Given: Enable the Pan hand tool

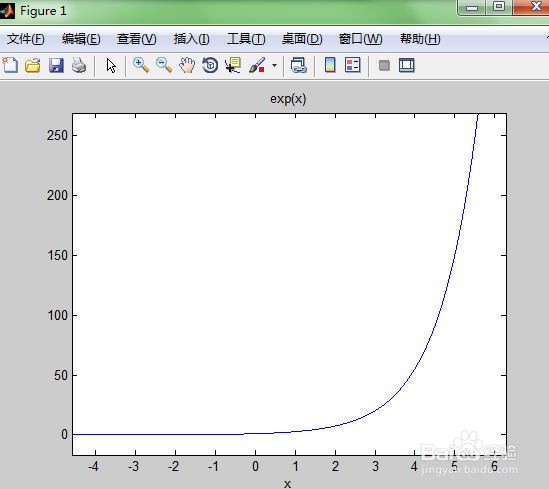Looking at the screenshot, I should pyautogui.click(x=187, y=65).
